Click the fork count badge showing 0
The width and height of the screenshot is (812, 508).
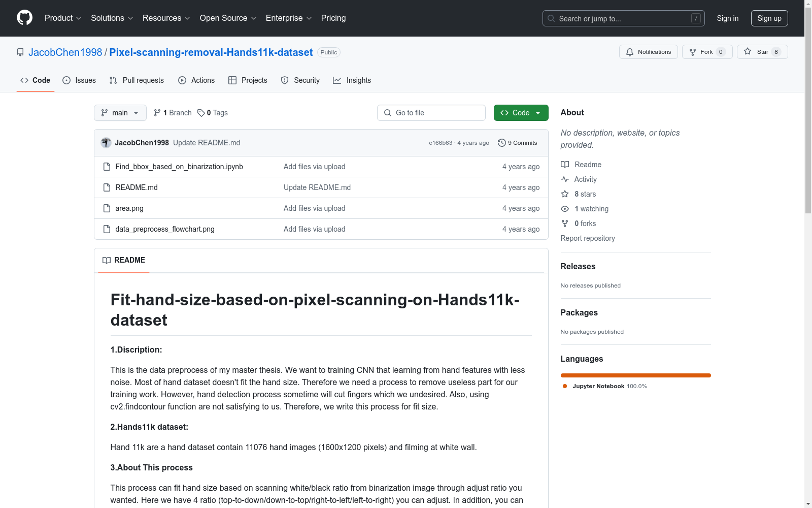[x=721, y=52]
